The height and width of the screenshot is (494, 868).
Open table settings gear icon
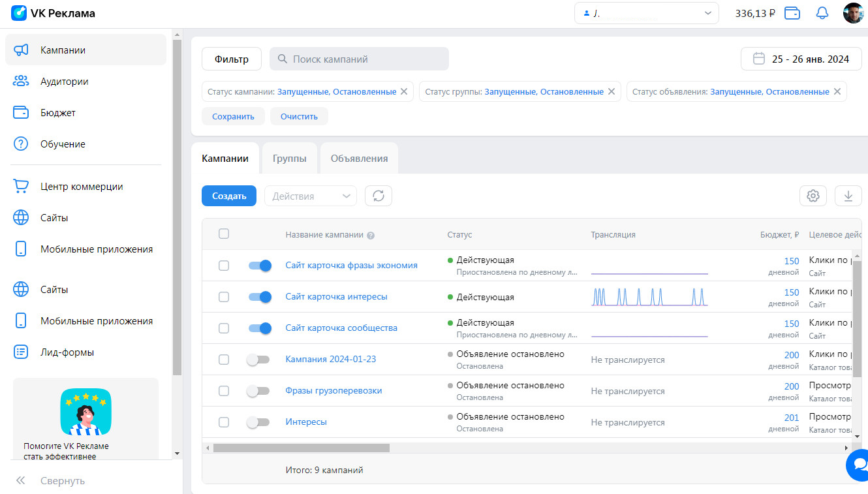[x=813, y=196]
